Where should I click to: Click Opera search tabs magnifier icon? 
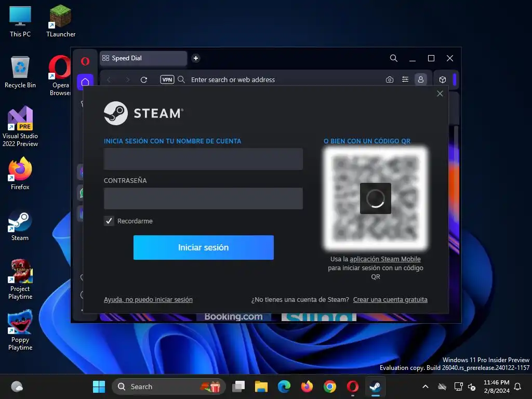coord(394,58)
